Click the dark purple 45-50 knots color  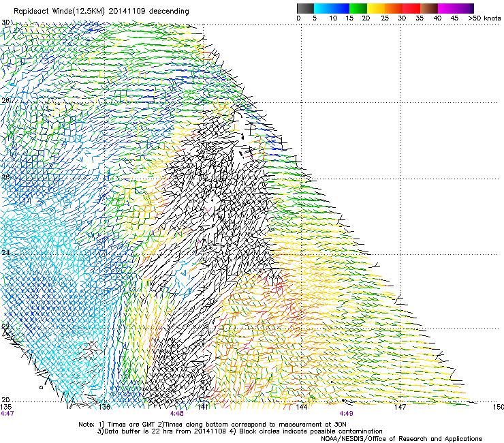464,8
